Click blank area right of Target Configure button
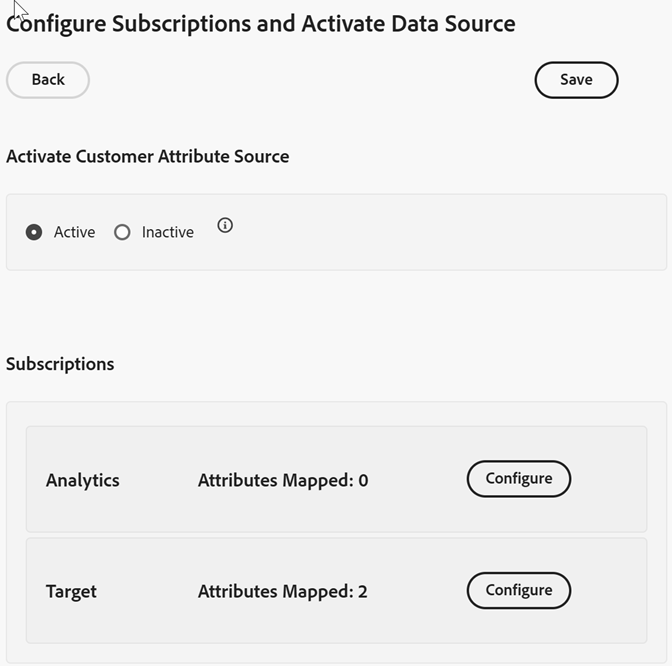 [608, 592]
